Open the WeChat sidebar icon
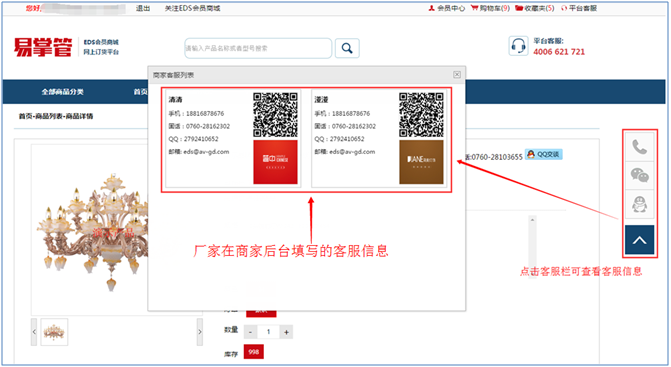Image resolution: width=671 pixels, height=367 pixels. (x=640, y=175)
